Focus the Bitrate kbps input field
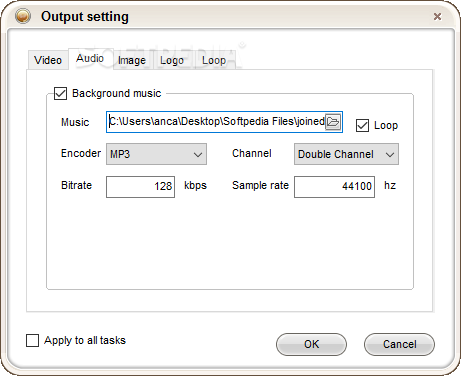Image resolution: width=461 pixels, height=376 pixels. click(140, 187)
